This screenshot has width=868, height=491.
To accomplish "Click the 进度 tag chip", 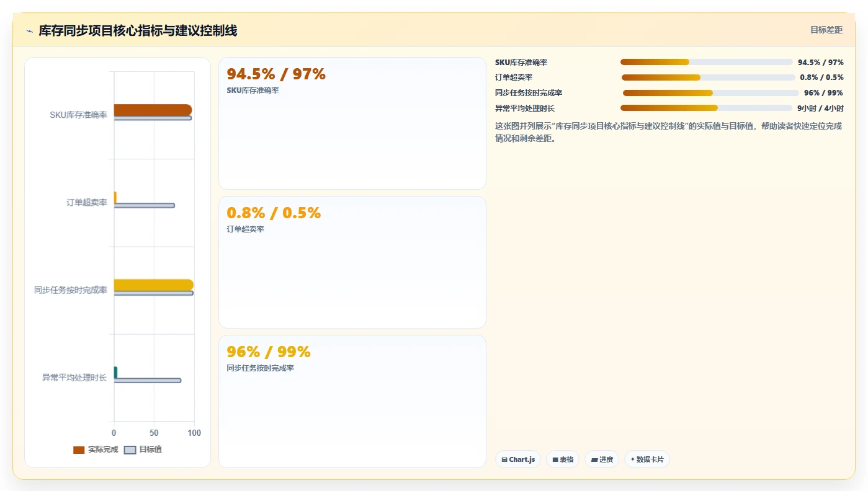I will click(x=602, y=459).
